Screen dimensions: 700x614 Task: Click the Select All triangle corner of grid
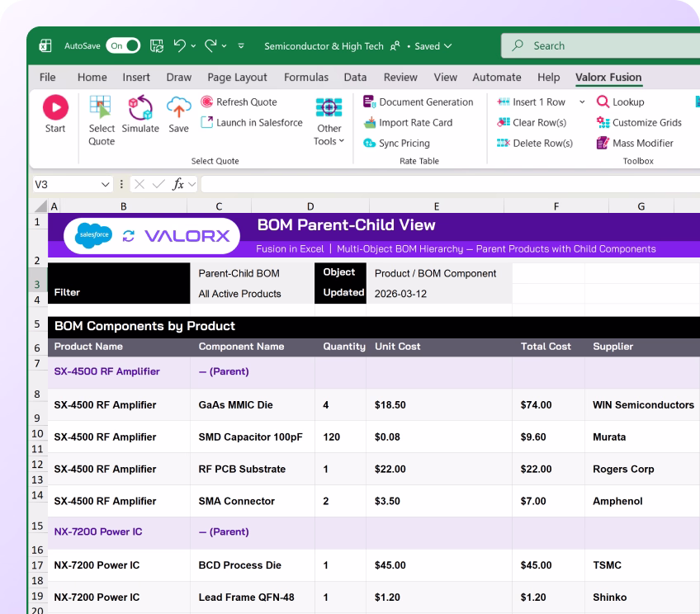[41, 206]
